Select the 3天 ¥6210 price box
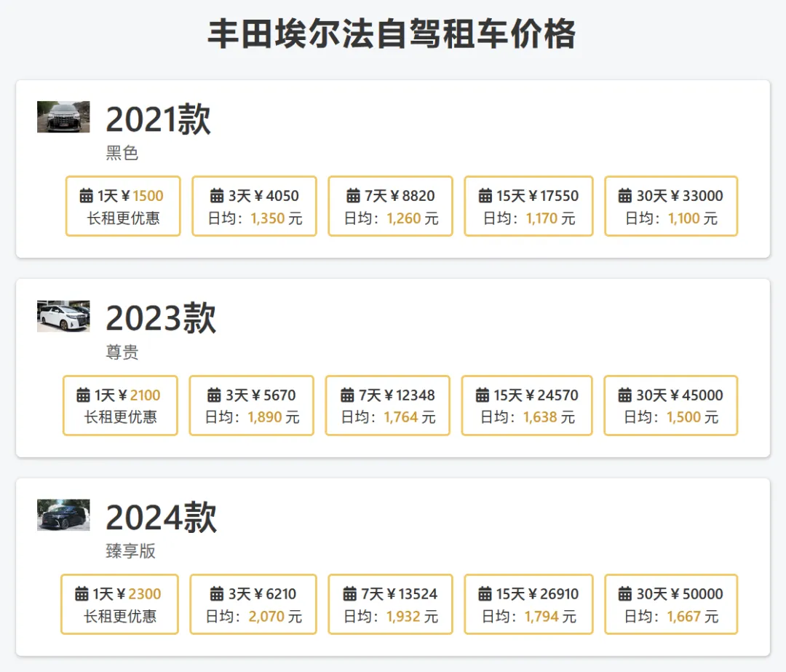The image size is (786, 672). tap(253, 604)
